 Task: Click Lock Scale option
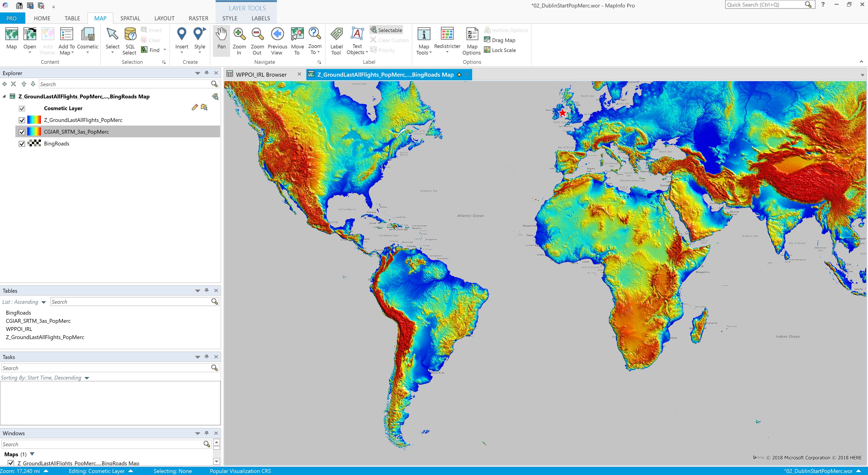500,50
